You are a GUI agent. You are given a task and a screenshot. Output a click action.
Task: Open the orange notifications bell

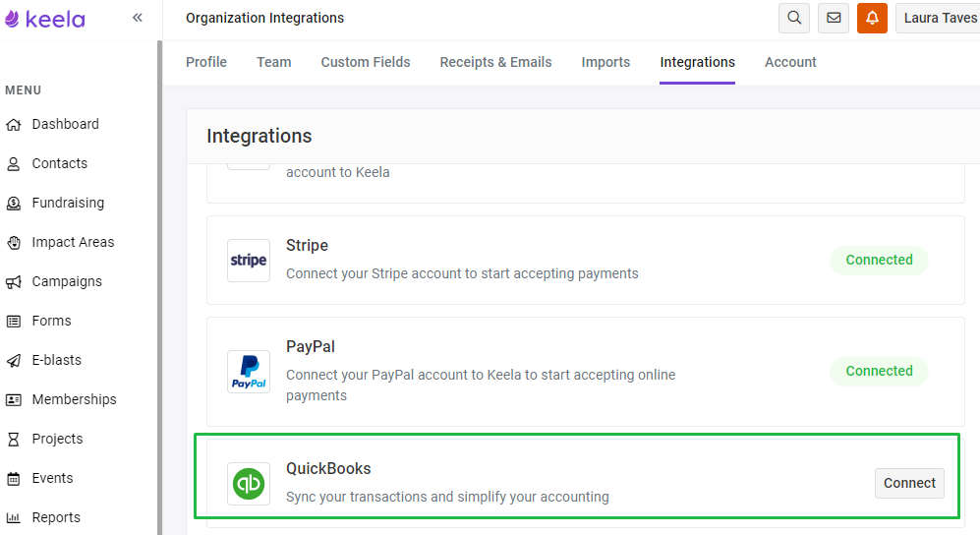point(872,18)
